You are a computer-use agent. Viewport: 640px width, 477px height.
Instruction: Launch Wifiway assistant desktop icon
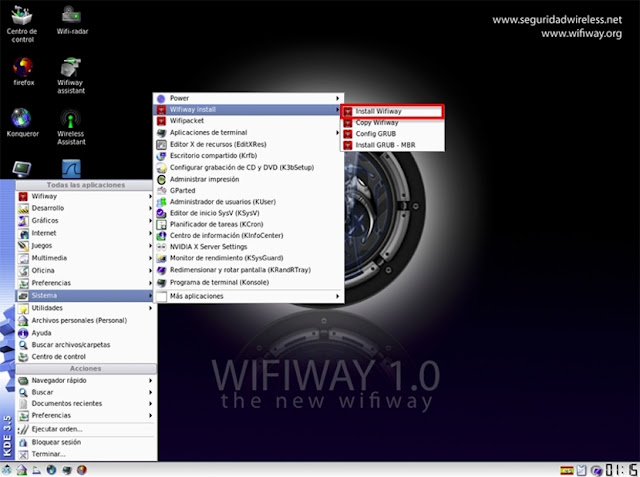point(71,76)
